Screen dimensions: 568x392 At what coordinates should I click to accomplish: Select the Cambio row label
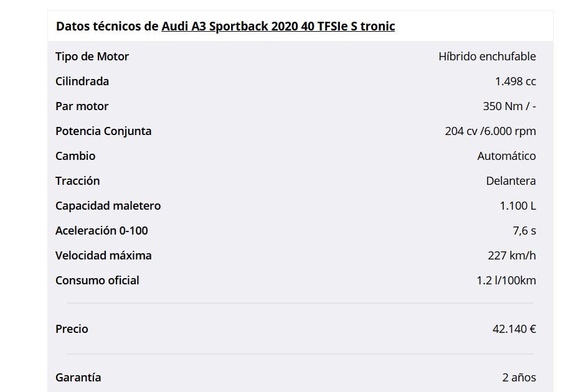pos(75,156)
